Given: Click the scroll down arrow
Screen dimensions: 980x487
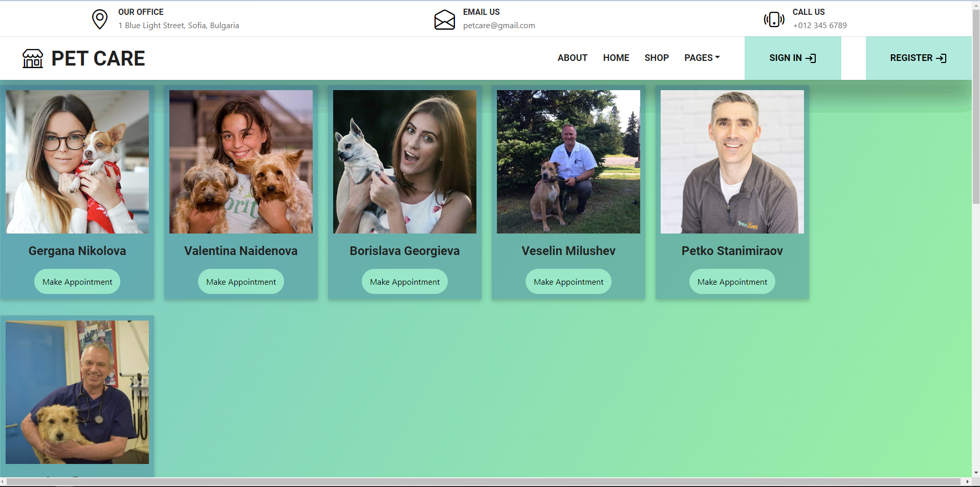Looking at the screenshot, I should 976,473.
